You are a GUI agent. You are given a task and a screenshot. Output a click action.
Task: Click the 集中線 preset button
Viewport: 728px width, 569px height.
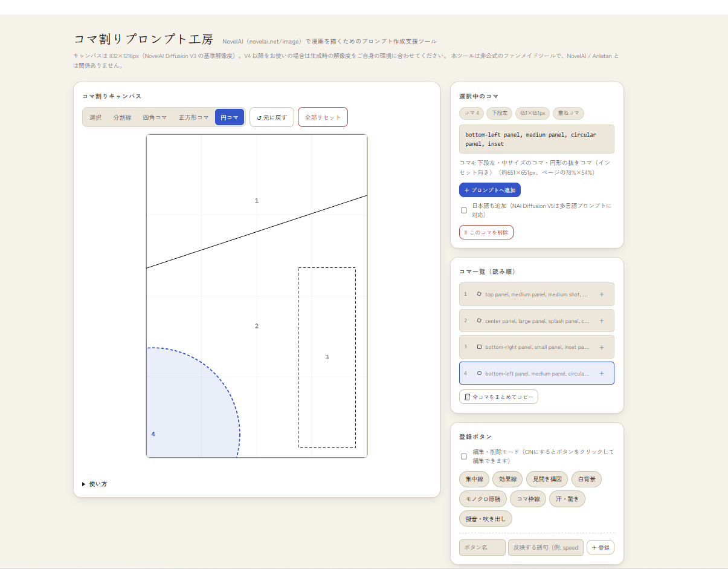click(474, 480)
